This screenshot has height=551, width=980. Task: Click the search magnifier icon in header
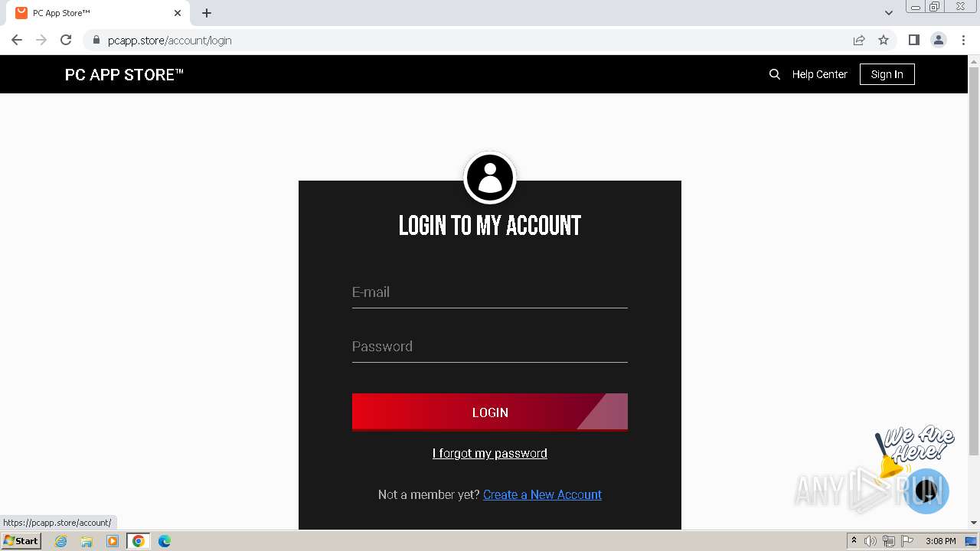(775, 74)
